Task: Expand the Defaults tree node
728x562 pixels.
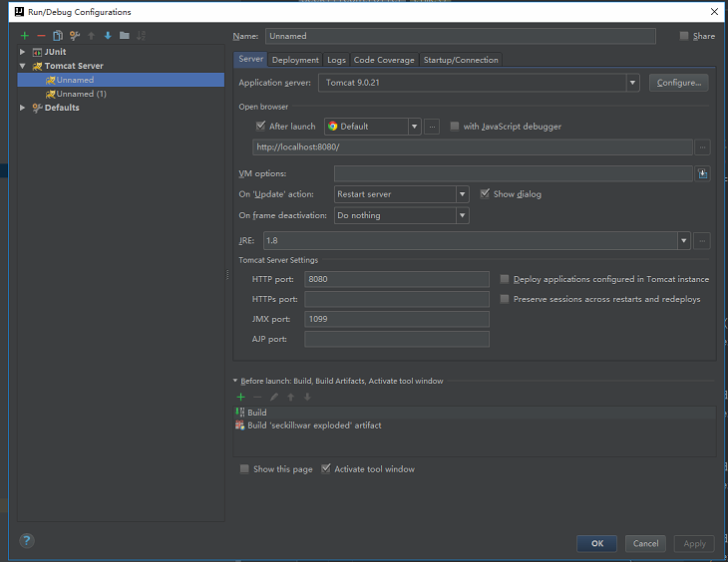Action: (22, 108)
